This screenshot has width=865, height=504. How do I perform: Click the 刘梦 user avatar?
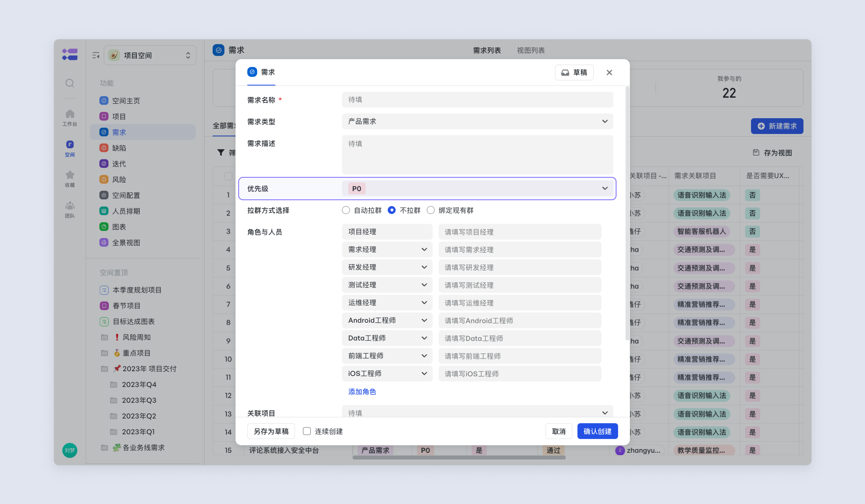(x=70, y=450)
